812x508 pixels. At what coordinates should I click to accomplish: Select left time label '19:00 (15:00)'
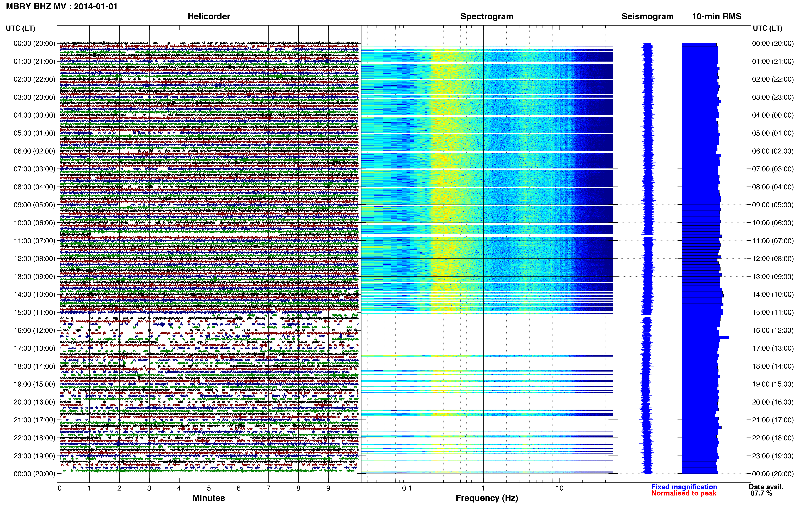34,384
